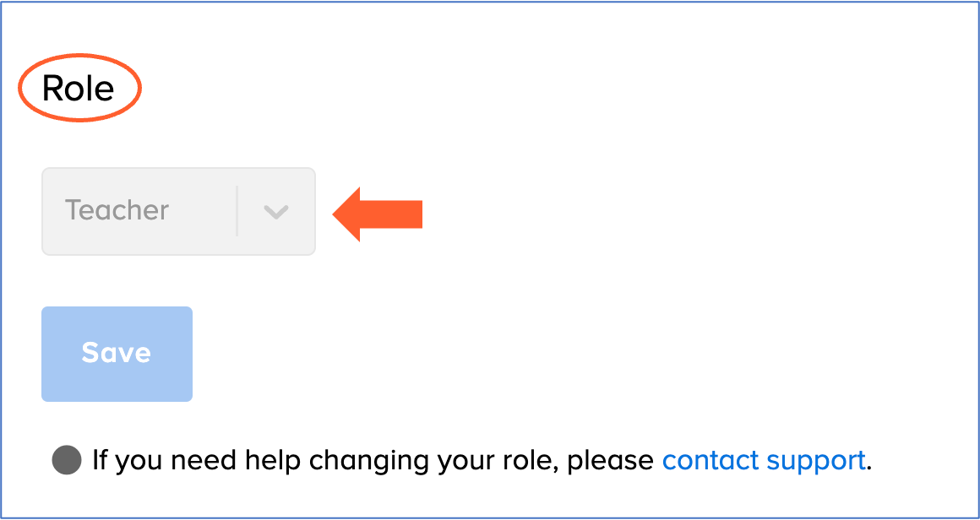The image size is (980, 520).
Task: Click the word 'support' in blue link
Action: tap(814, 461)
